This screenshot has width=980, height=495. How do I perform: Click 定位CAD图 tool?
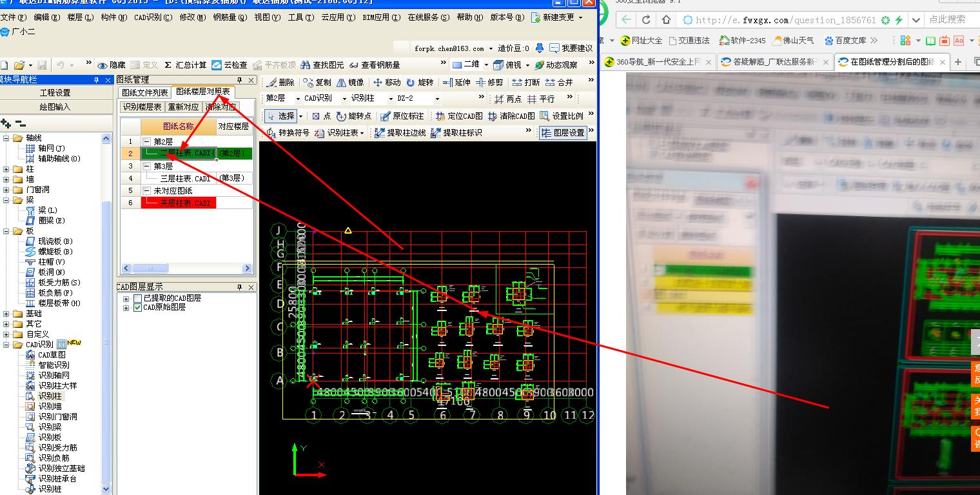tap(459, 116)
